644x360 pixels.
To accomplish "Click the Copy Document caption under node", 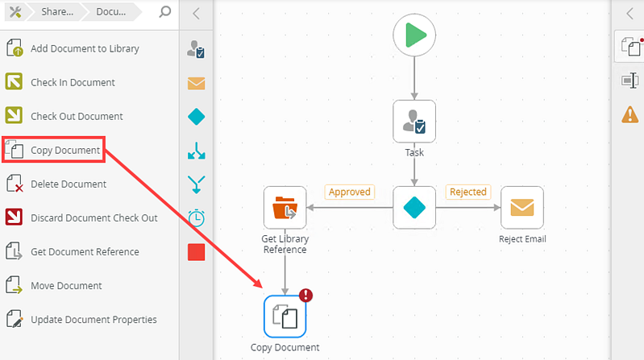I will click(285, 348).
